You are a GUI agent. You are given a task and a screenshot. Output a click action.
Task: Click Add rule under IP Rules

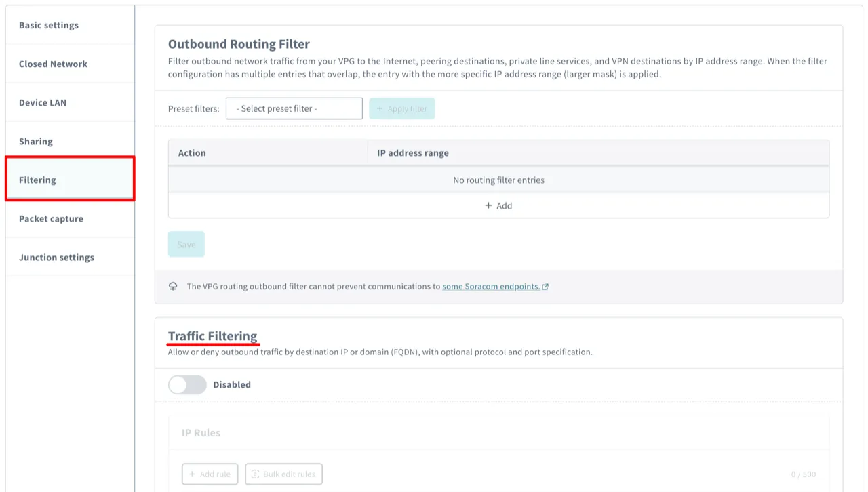coord(210,474)
